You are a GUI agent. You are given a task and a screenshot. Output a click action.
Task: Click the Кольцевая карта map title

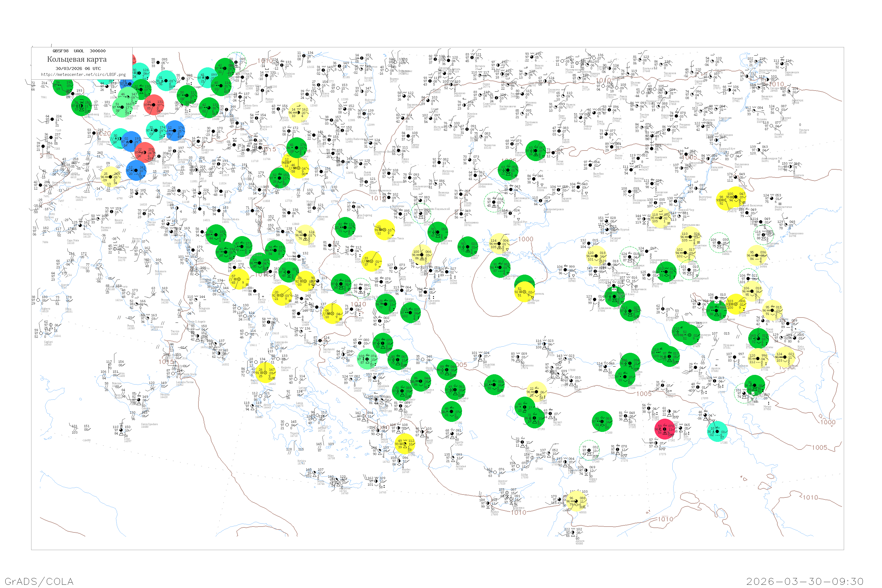click(x=77, y=59)
